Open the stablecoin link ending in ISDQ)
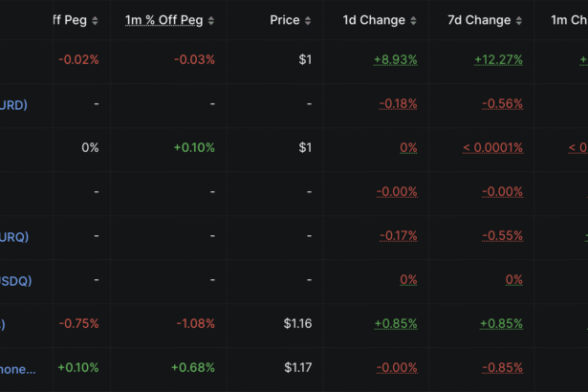Screen dimensions: 588x392 pos(13,280)
